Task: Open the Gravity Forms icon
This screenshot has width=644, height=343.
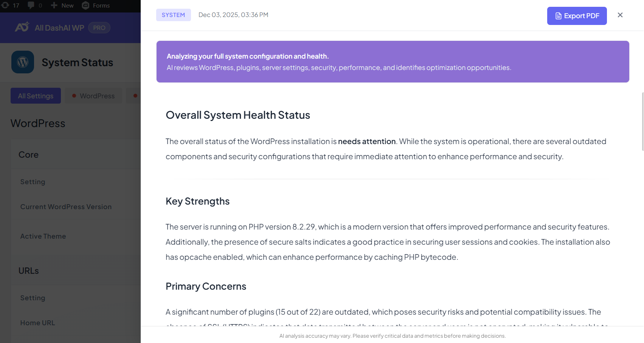Action: pyautogui.click(x=86, y=5)
